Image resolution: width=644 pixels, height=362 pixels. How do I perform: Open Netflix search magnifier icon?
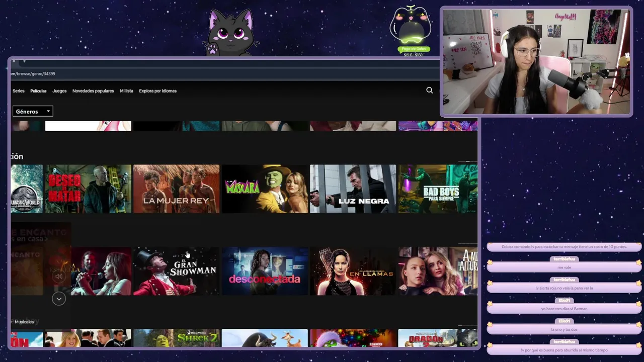click(429, 90)
